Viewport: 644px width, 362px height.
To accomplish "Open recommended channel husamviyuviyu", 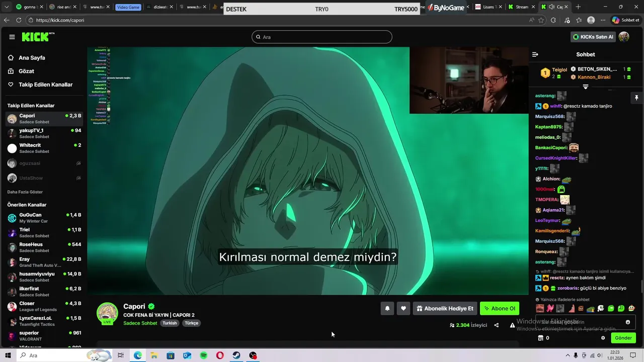I will point(44,277).
